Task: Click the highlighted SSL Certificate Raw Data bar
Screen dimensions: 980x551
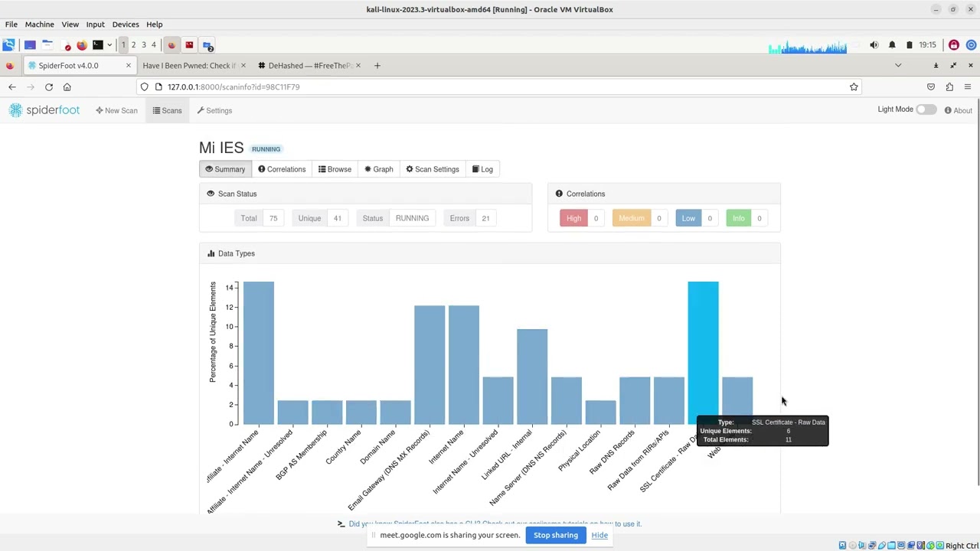Action: [703, 353]
